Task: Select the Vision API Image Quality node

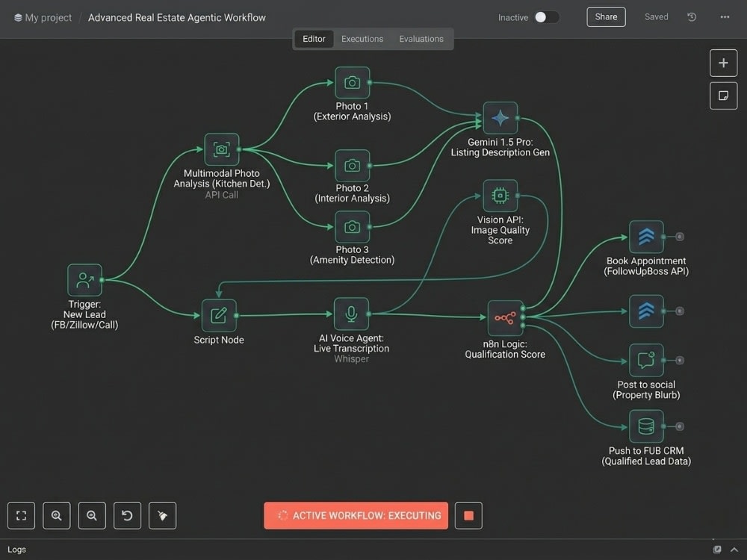Action: click(x=500, y=196)
